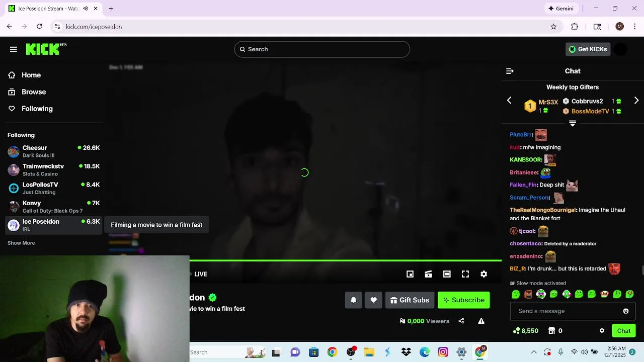
Task: Open a new browser tab
Action: click(111, 9)
